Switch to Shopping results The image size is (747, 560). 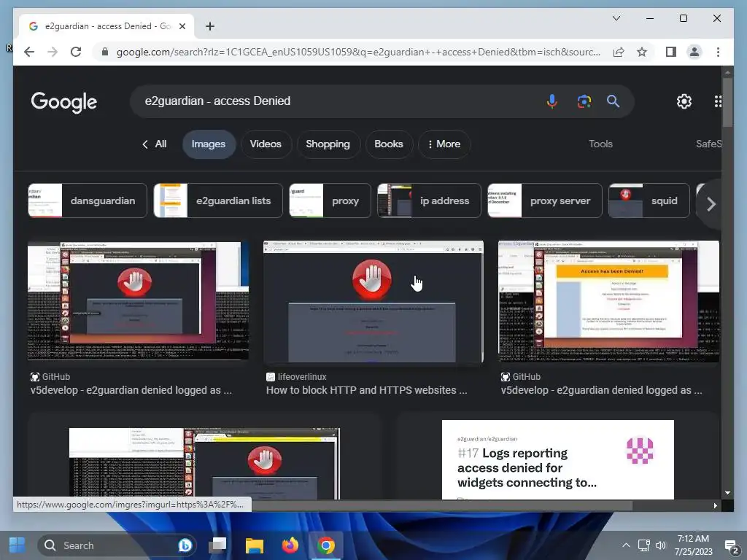tap(328, 144)
